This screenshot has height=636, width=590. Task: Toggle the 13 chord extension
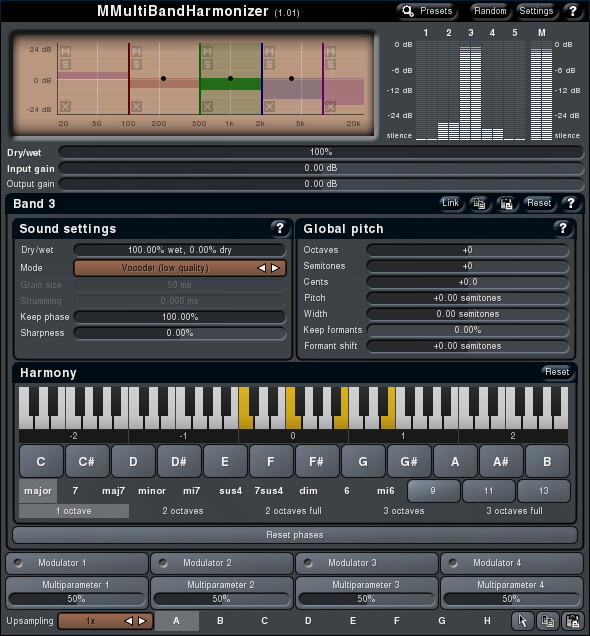tap(544, 491)
